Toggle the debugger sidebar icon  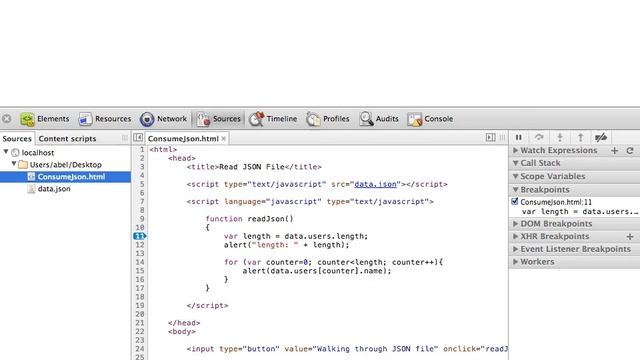click(491, 138)
